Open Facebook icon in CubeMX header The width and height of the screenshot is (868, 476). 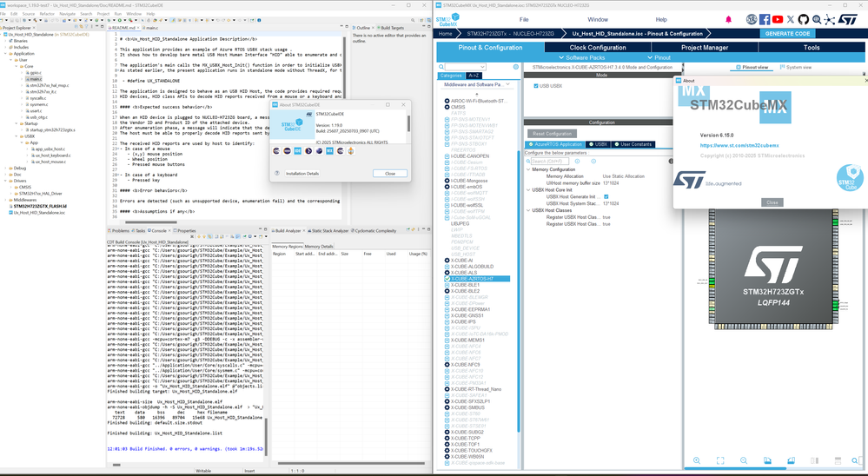(765, 19)
